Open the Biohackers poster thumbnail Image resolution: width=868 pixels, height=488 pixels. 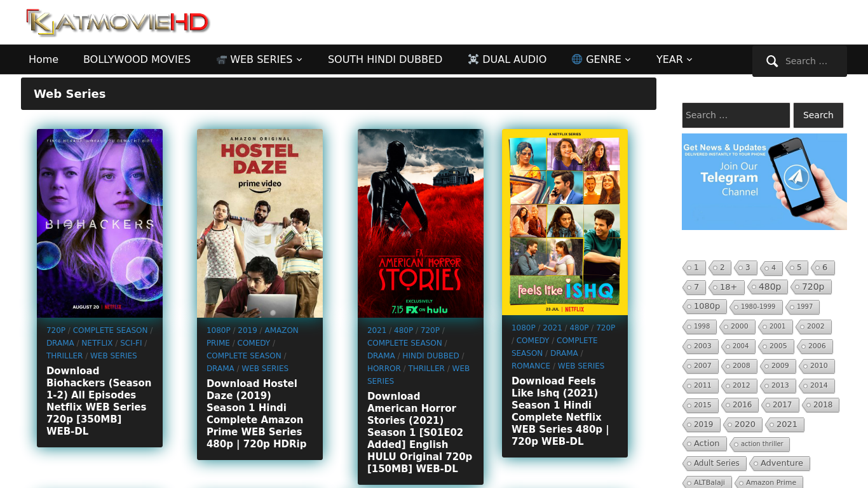[x=100, y=223]
